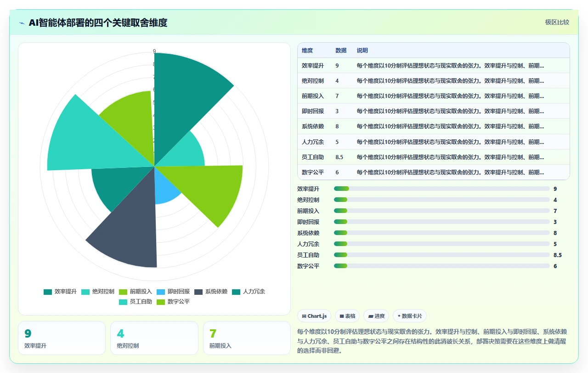Toggle 系统依赖 legend item
Screen dimensions: 588x373
coord(211,292)
